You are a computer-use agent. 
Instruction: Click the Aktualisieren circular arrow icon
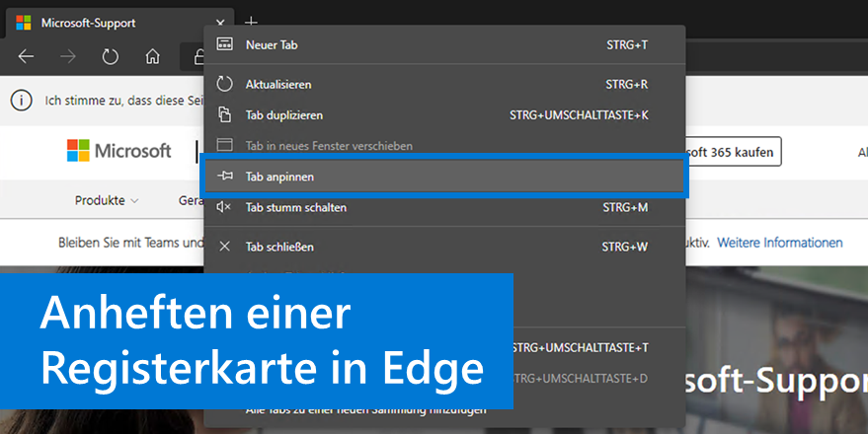point(224,84)
